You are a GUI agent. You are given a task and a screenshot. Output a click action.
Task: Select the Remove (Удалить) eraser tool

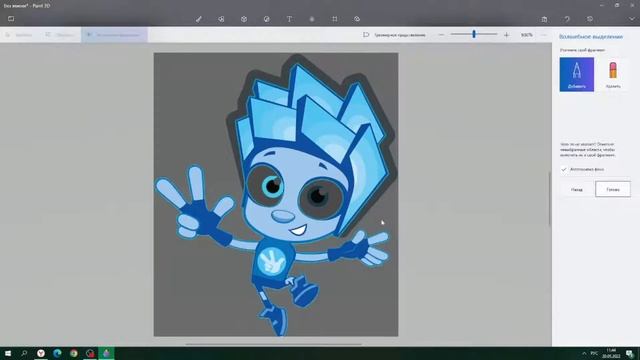pyautogui.click(x=613, y=74)
